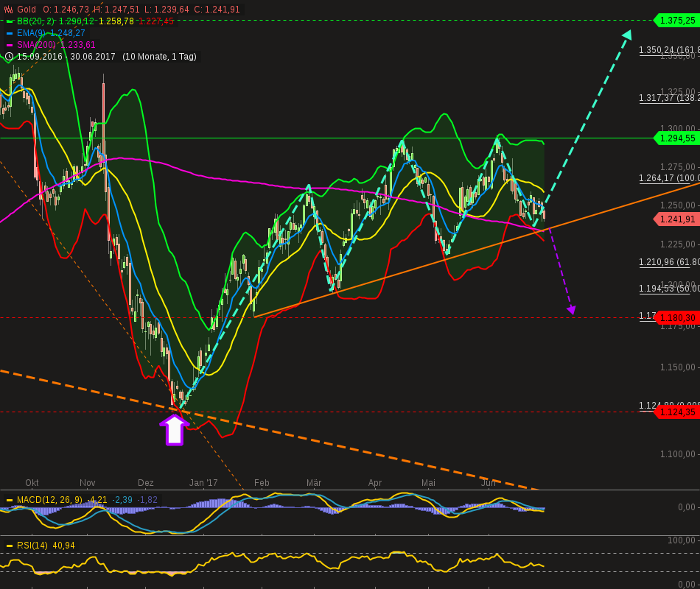Click the clock icon beside the date range

point(9,57)
